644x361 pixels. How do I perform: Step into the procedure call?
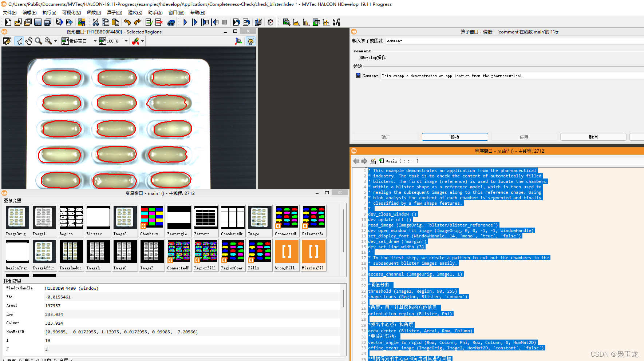point(205,22)
